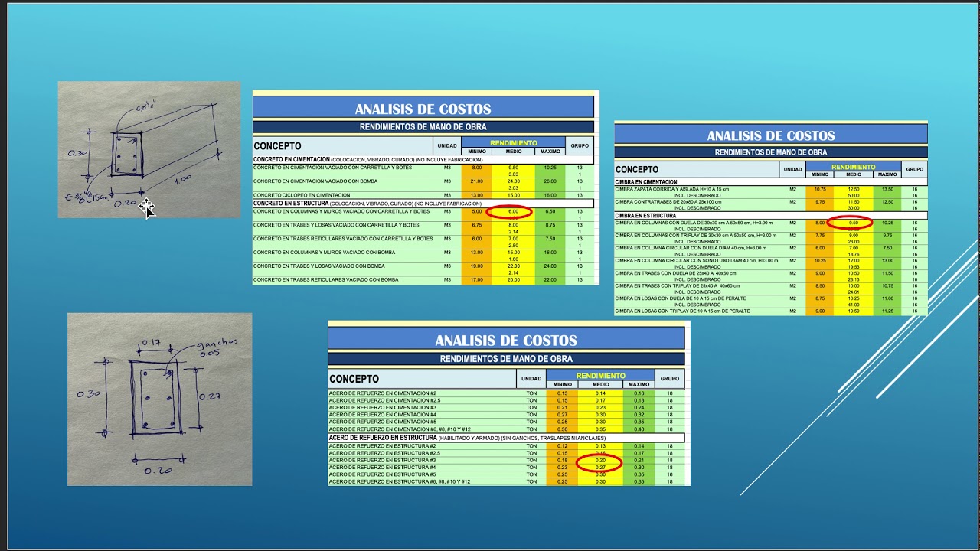Click 'CONCEPTO' header in the concrete table
This screenshot has height=551, width=980.
(x=277, y=145)
